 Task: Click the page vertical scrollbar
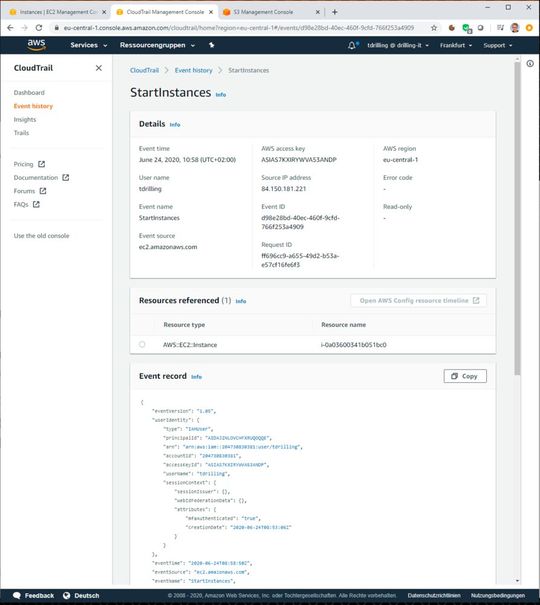pyautogui.click(x=517, y=218)
